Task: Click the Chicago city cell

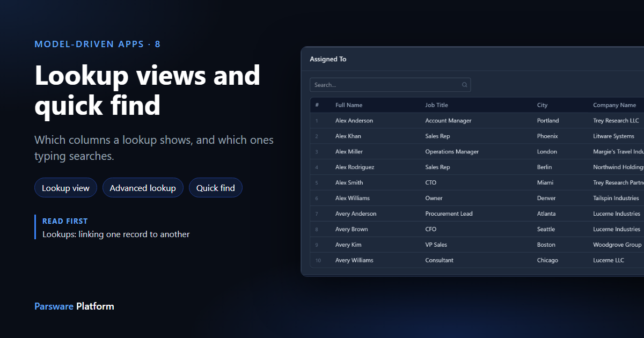Action: point(547,260)
